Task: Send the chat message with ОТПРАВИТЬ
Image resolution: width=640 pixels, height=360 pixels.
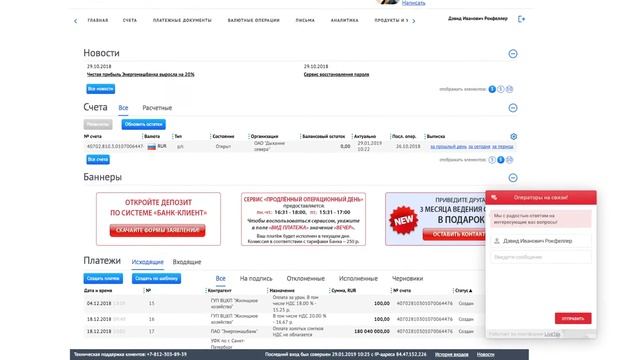Action: pos(573,318)
